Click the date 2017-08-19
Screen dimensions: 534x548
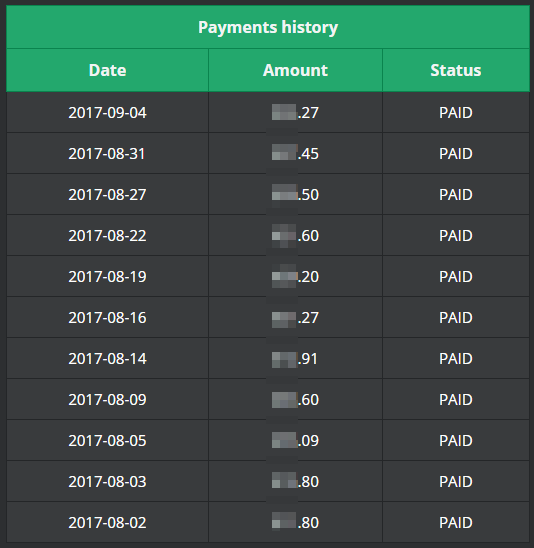107,277
